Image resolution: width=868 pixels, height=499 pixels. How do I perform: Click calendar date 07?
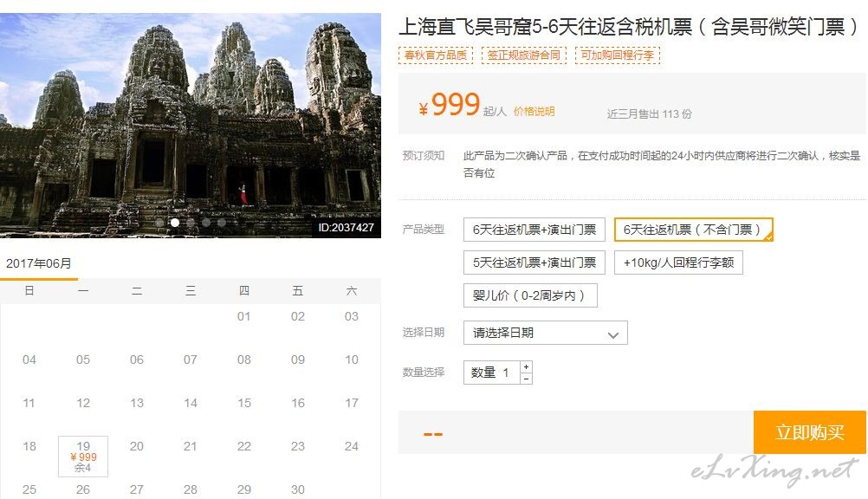(191, 360)
